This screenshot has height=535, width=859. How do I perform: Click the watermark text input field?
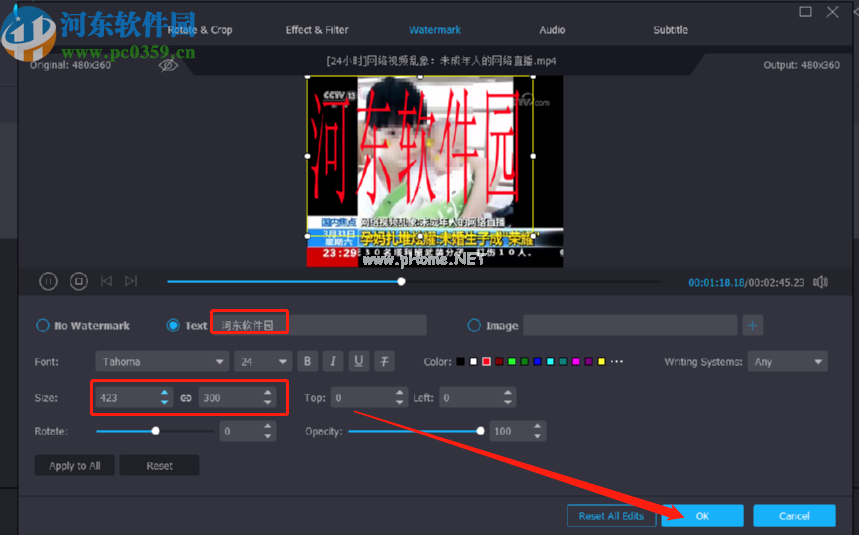point(319,325)
